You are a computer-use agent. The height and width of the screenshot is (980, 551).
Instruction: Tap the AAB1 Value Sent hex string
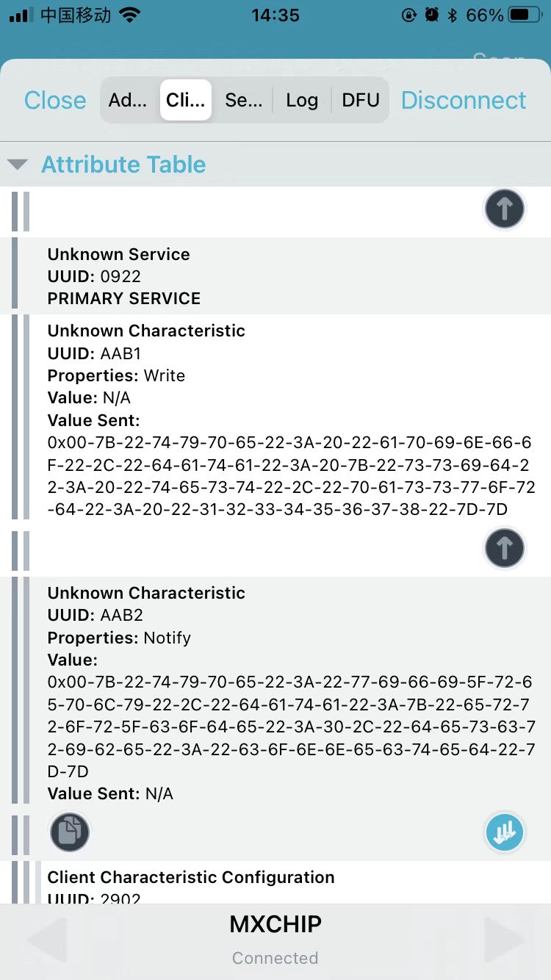coord(292,476)
